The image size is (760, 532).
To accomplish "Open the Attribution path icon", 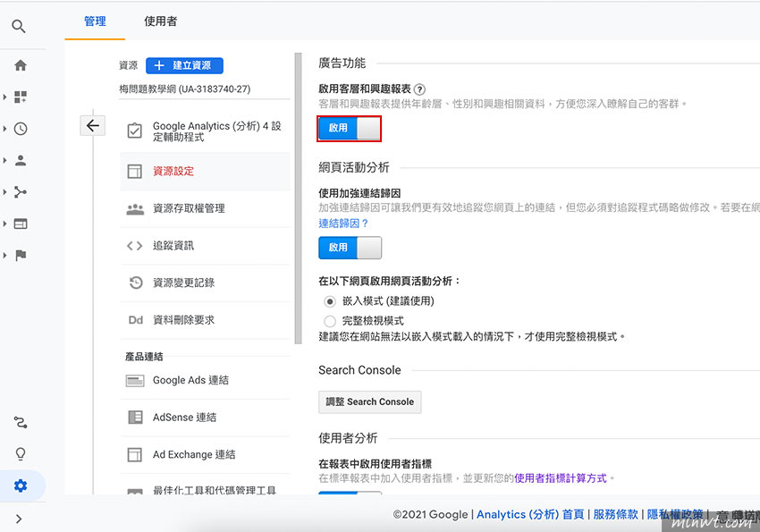I will (x=21, y=422).
